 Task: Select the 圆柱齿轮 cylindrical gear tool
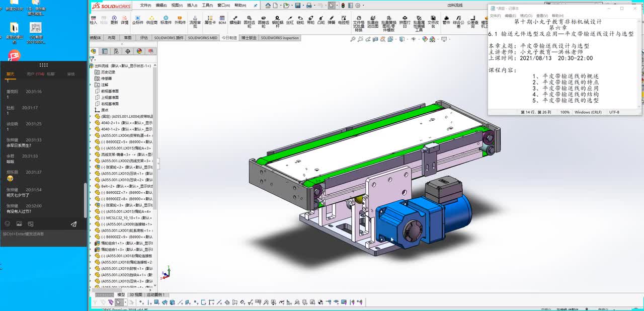click(x=250, y=21)
